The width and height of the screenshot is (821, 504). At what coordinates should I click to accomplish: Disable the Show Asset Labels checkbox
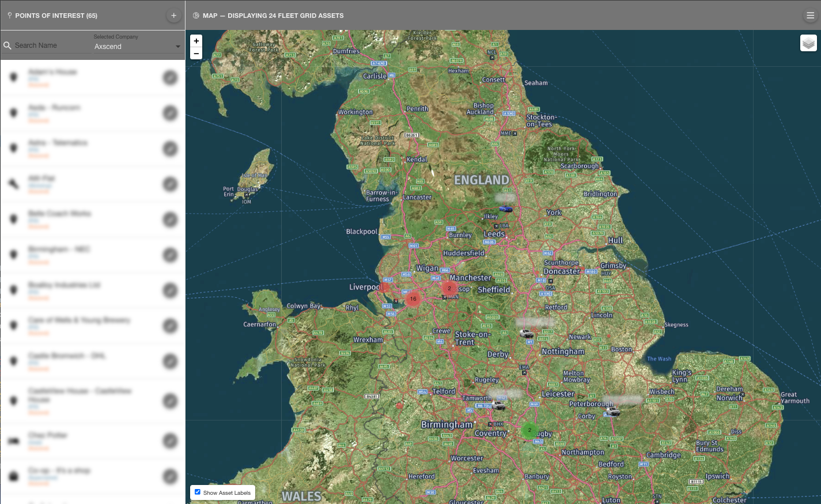[198, 491]
